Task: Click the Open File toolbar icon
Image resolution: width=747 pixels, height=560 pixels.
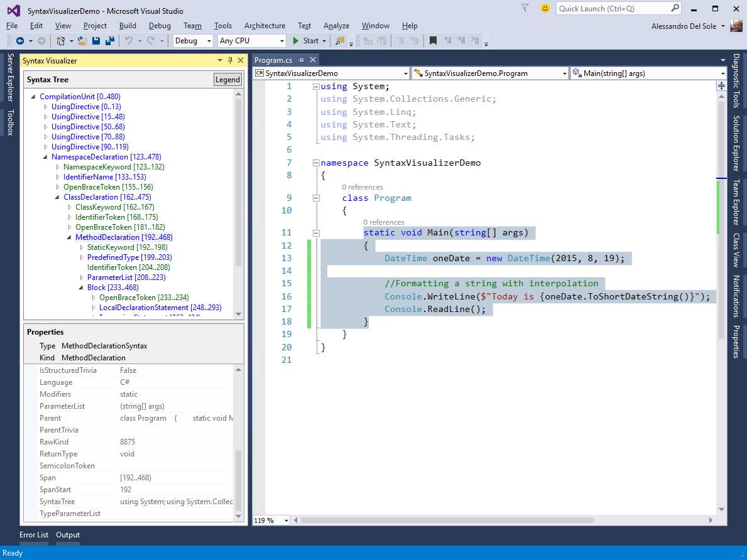Action: 79,40
